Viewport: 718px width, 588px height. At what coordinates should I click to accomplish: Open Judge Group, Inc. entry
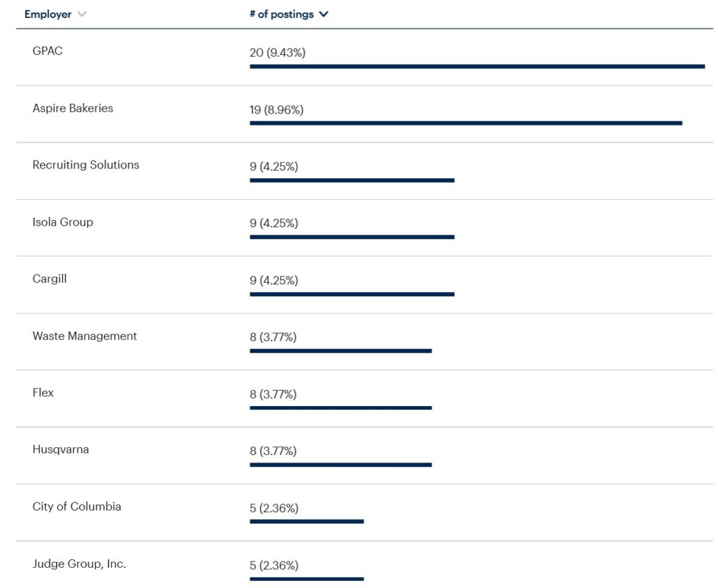coord(79,564)
